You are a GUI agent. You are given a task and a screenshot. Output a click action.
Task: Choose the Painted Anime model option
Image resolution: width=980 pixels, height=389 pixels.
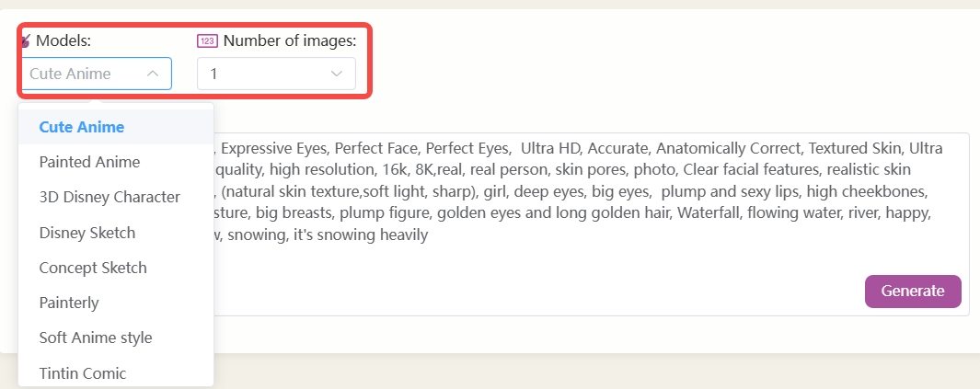[89, 162]
